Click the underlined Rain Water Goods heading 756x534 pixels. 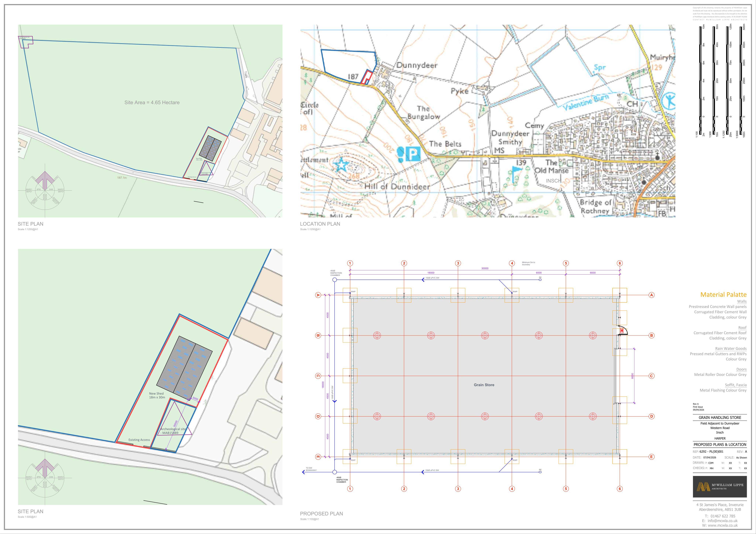(x=731, y=349)
